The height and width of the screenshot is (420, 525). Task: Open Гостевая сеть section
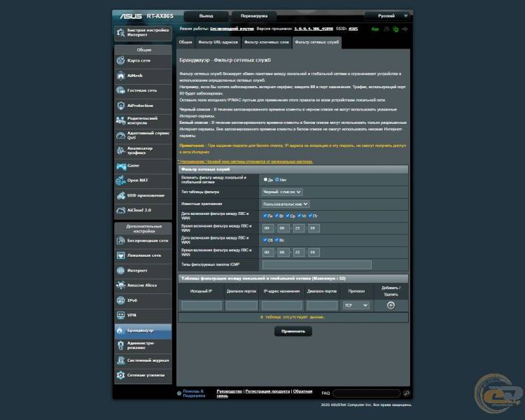tap(143, 91)
